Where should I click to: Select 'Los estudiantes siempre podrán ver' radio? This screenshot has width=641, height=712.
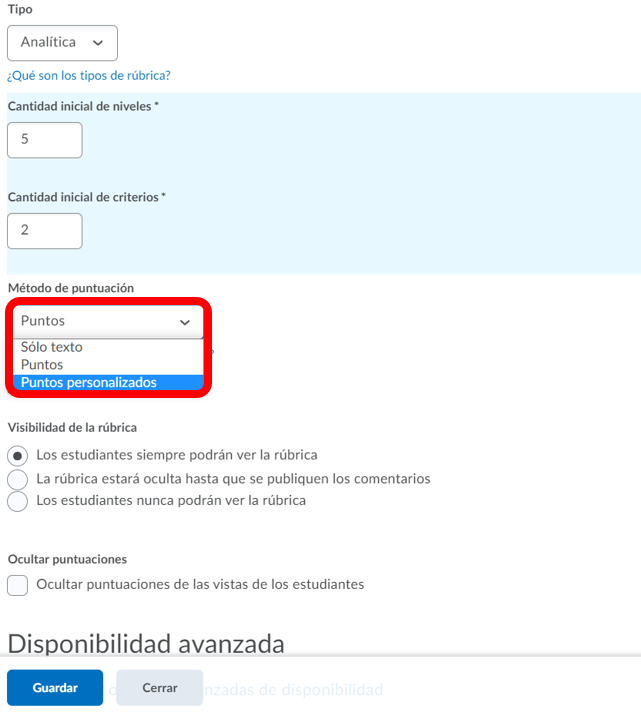17,455
